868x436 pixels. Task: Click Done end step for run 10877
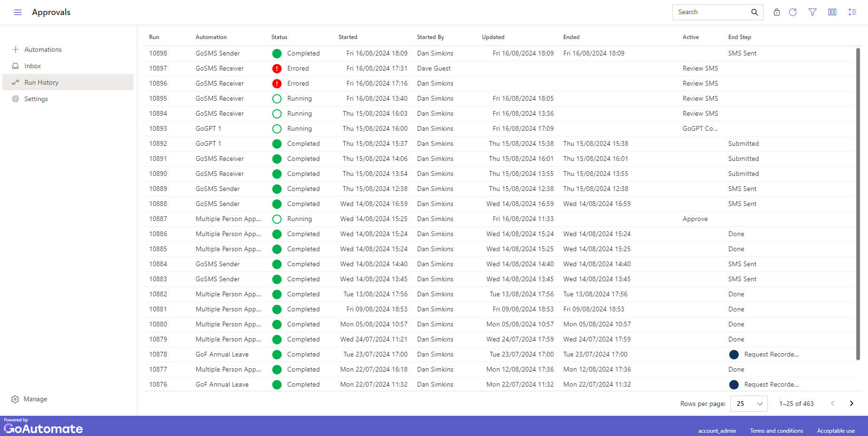click(x=736, y=370)
